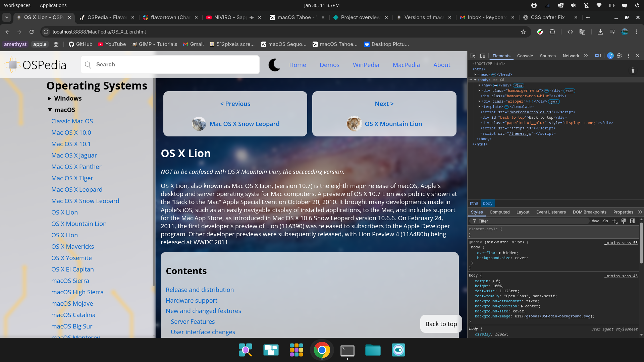Open DevTools settings gear
The height and width of the screenshot is (362, 644).
point(619,56)
